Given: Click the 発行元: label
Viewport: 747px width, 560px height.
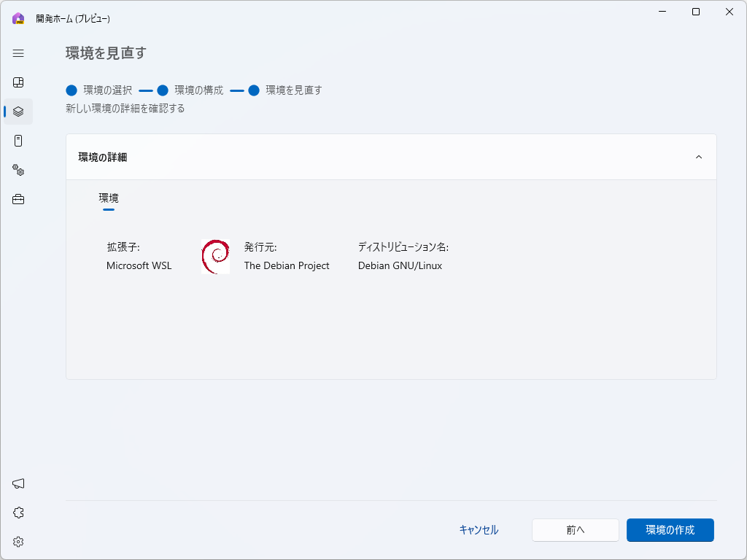Looking at the screenshot, I should pos(260,247).
